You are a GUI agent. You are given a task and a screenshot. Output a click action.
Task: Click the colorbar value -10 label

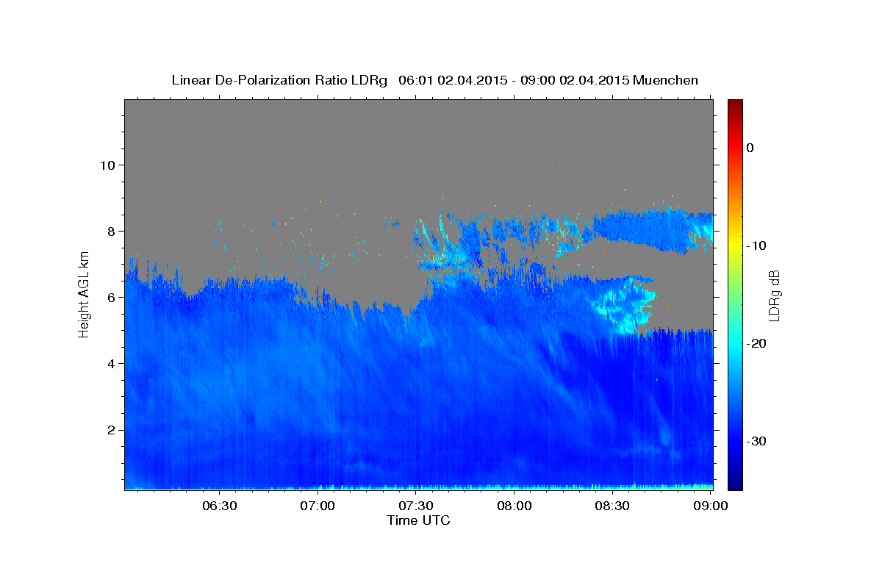tap(757, 245)
